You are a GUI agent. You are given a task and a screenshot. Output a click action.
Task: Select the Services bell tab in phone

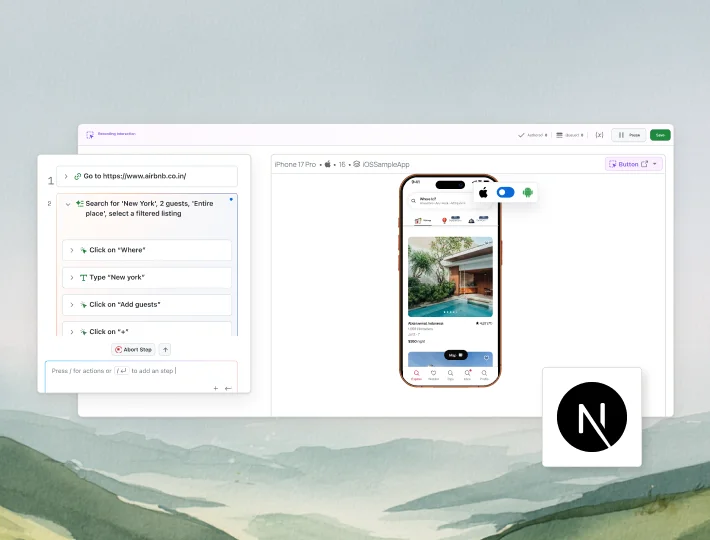478,220
